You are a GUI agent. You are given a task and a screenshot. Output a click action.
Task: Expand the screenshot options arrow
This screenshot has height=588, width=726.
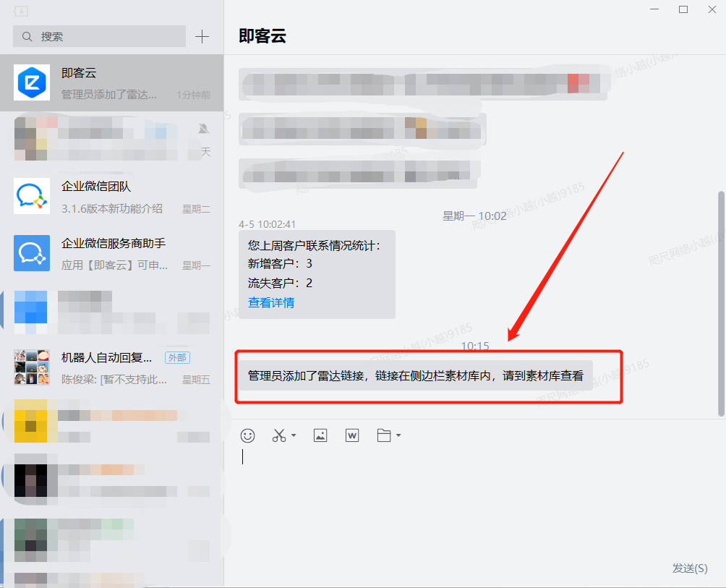(294, 435)
